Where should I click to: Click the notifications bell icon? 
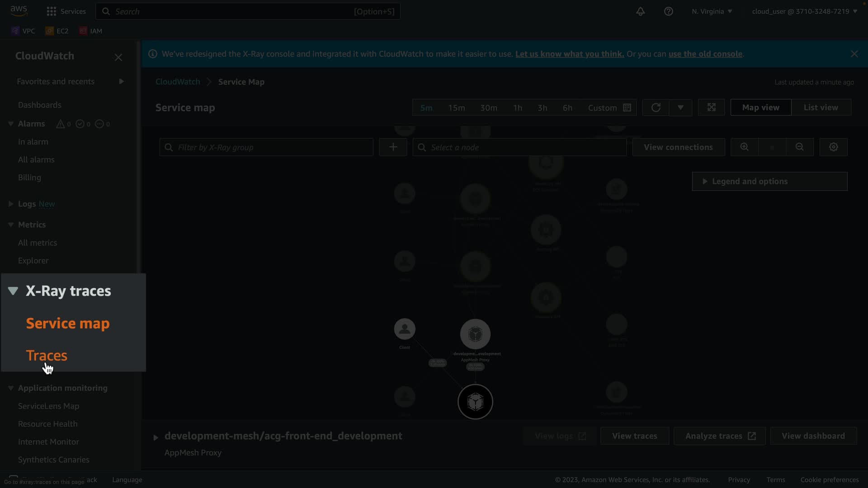[640, 12]
